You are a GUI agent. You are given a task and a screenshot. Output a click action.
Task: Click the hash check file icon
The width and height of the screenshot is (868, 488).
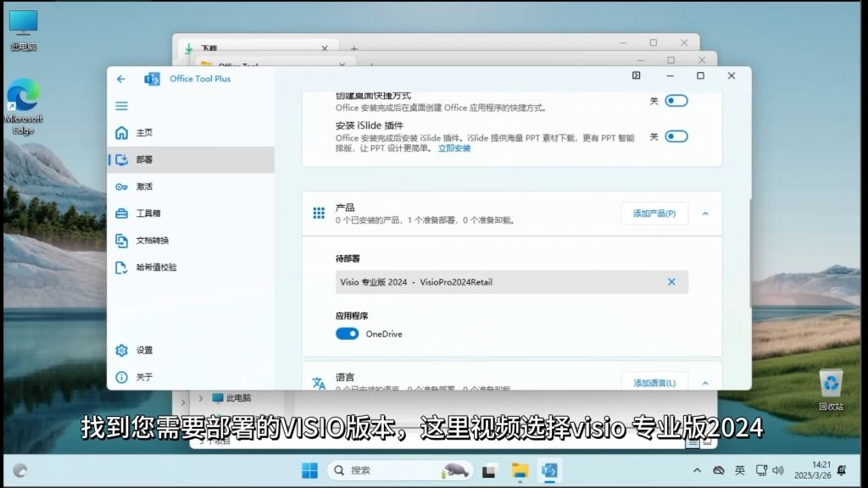[x=122, y=267]
